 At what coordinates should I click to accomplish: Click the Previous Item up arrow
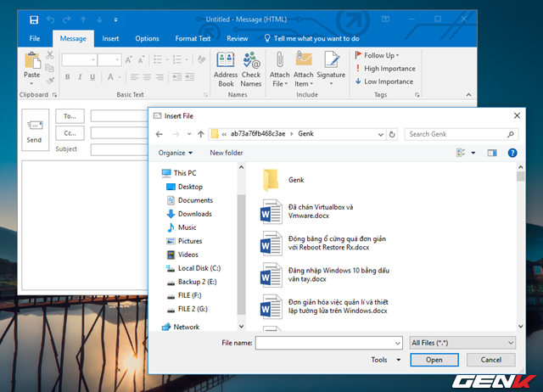click(83, 20)
